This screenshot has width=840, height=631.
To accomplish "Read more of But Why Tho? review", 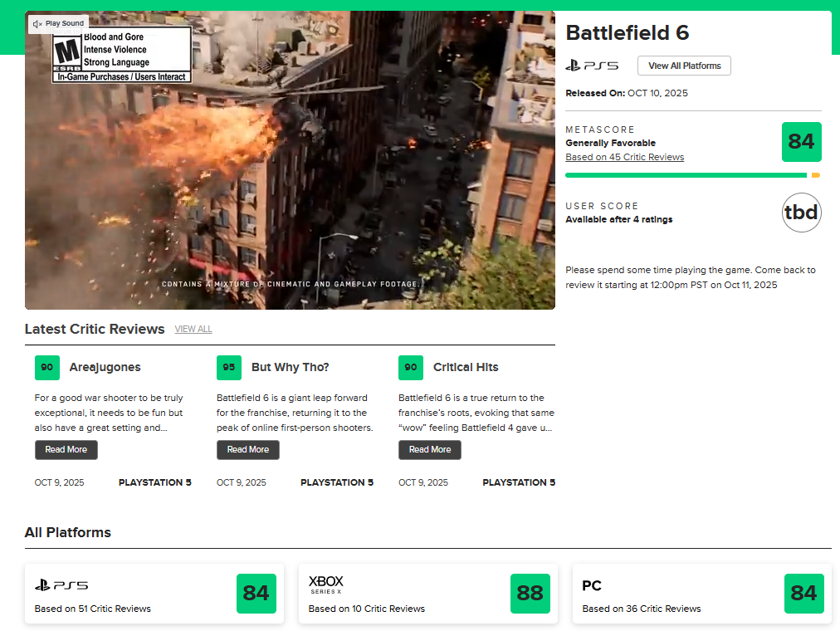I will coord(248,450).
